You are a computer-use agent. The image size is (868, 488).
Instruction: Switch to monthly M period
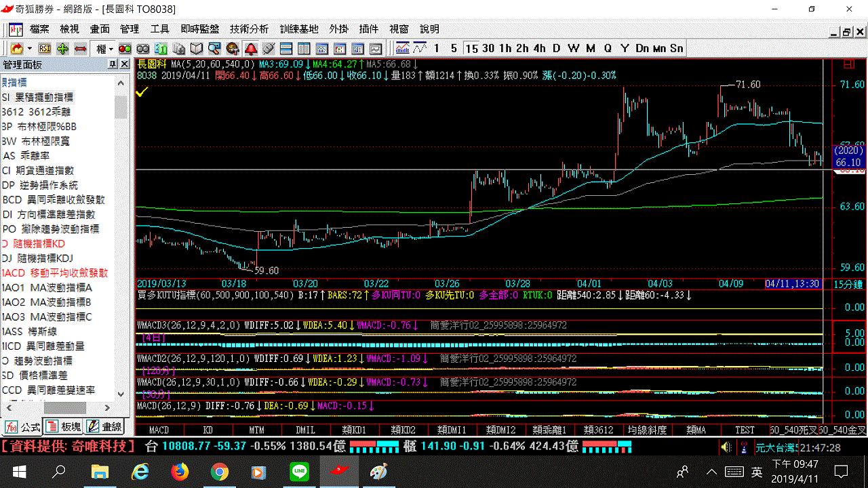click(x=591, y=48)
